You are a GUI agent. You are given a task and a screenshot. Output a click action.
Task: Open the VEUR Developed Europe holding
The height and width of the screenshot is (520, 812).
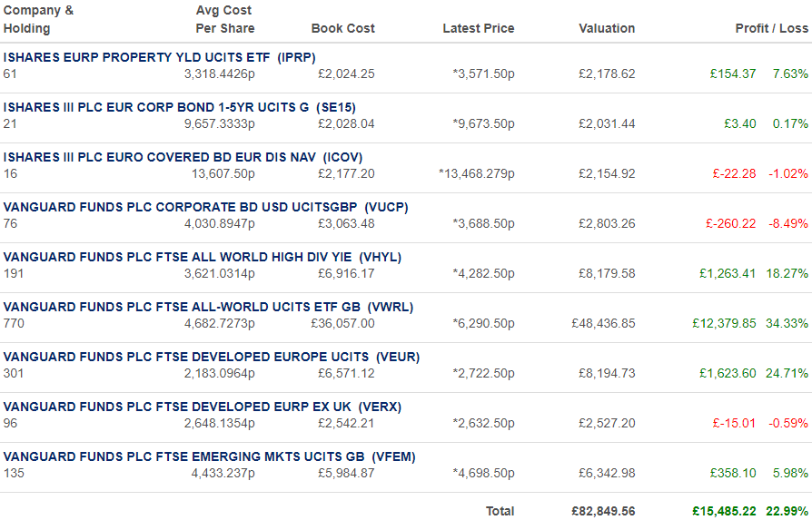212,357
